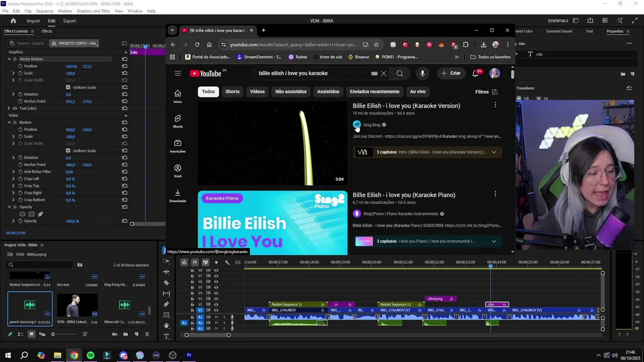Toggle Uniform Scale under Vector Motion
The width and height of the screenshot is (644, 362).
pos(68,87)
